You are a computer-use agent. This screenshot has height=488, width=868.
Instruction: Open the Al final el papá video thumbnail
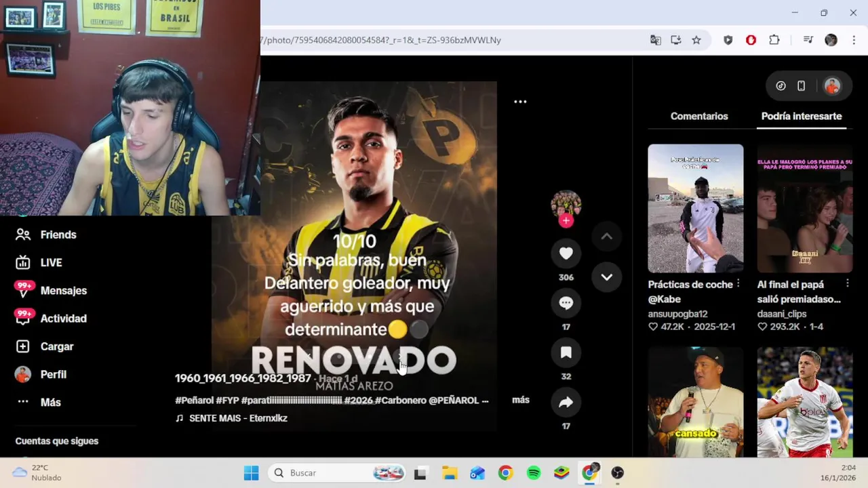click(805, 208)
